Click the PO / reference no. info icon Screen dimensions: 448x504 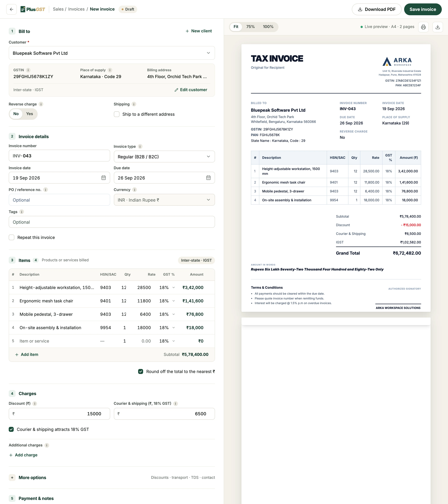pos(46,190)
